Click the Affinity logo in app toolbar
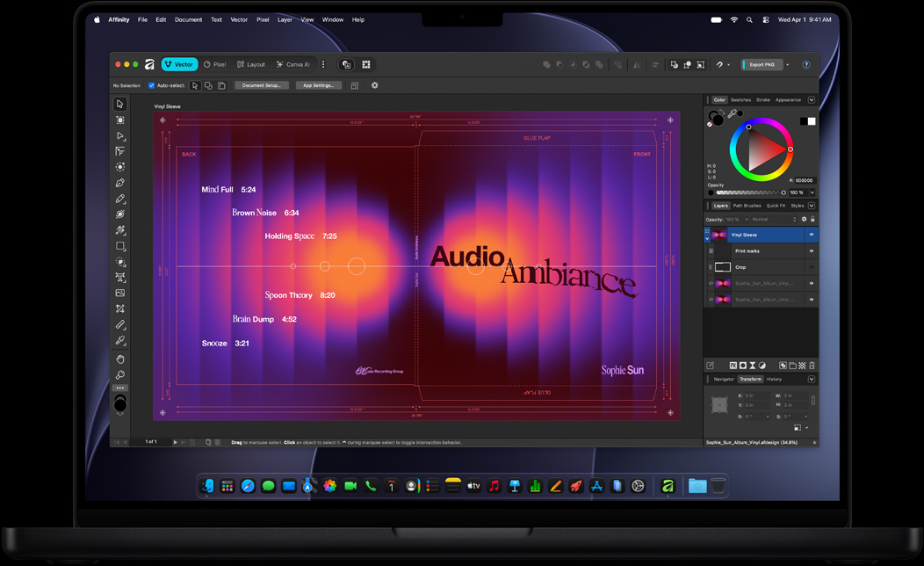 (149, 64)
